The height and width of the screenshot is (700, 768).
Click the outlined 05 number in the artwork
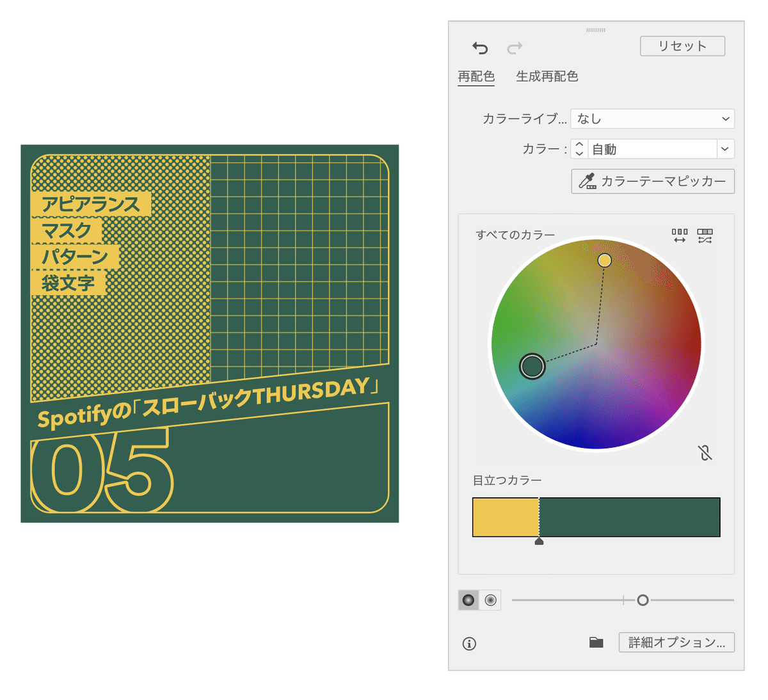(x=102, y=470)
